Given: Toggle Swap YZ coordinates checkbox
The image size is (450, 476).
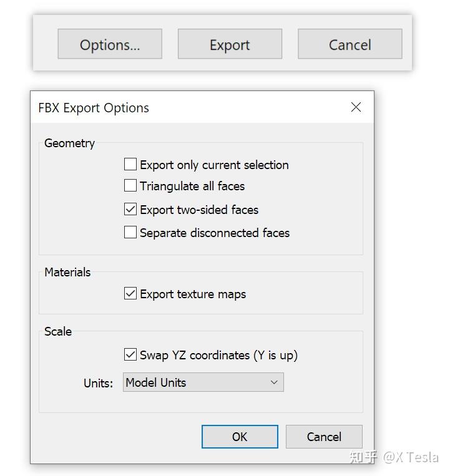Looking at the screenshot, I should [130, 355].
